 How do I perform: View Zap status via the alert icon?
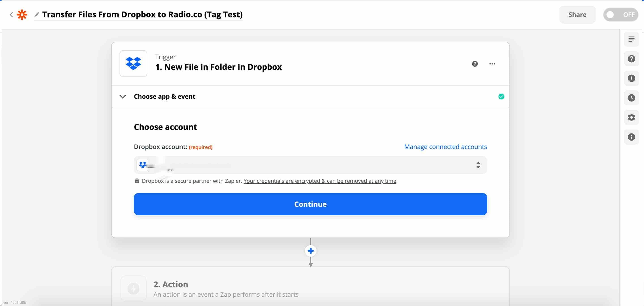click(631, 78)
